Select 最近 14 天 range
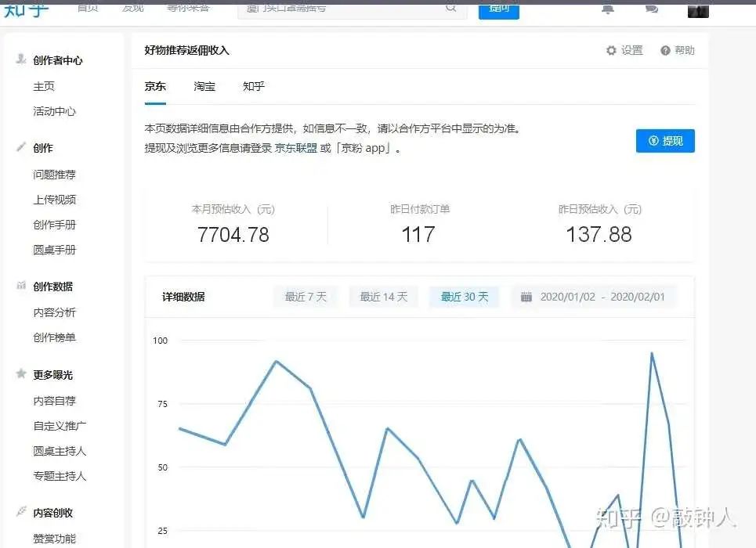 (383, 297)
